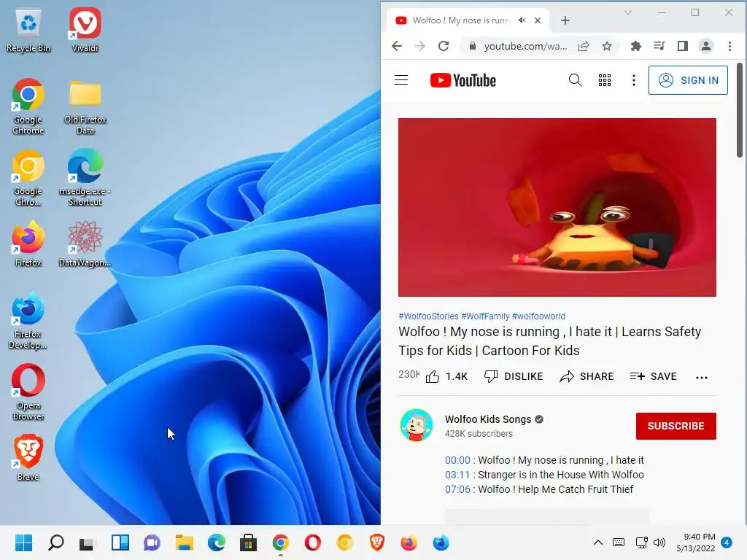
Task: Open tab search chevron in Chrome
Action: (x=627, y=13)
